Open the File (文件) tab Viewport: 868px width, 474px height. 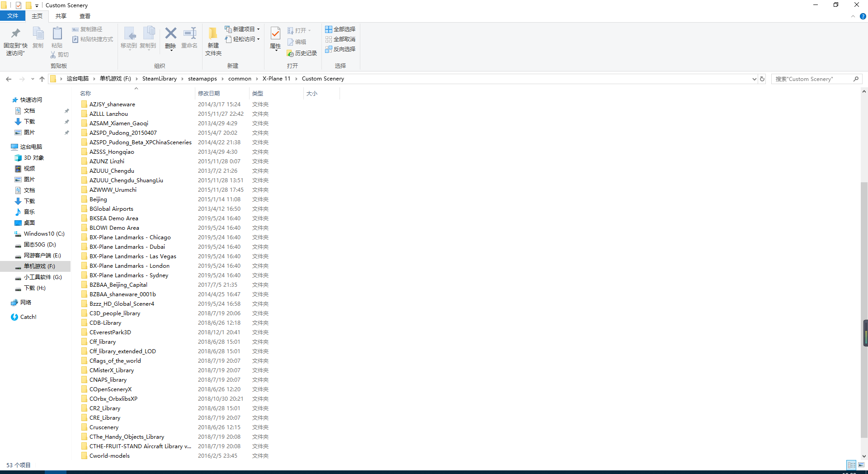(13, 16)
